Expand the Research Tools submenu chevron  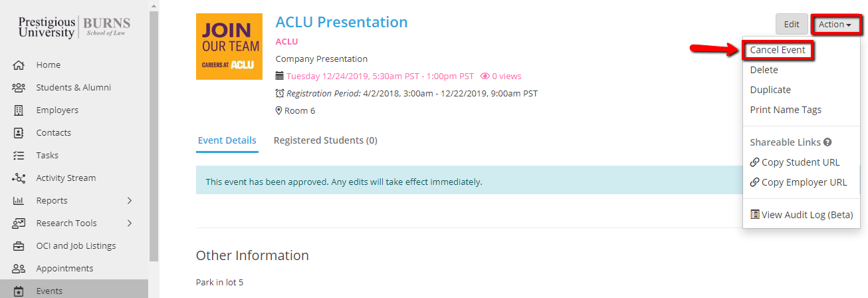pos(130,223)
